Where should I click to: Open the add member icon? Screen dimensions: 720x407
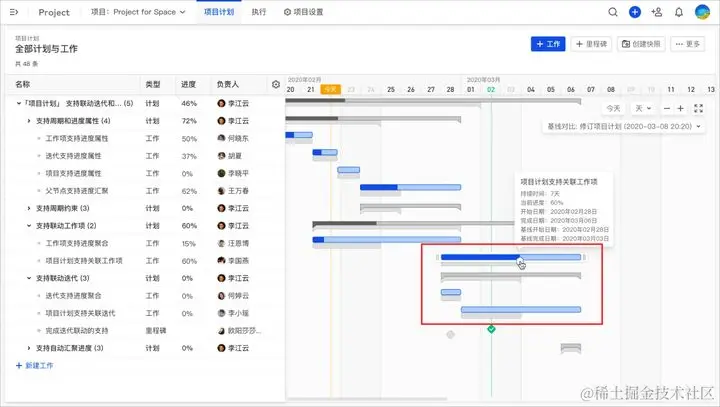click(x=657, y=12)
